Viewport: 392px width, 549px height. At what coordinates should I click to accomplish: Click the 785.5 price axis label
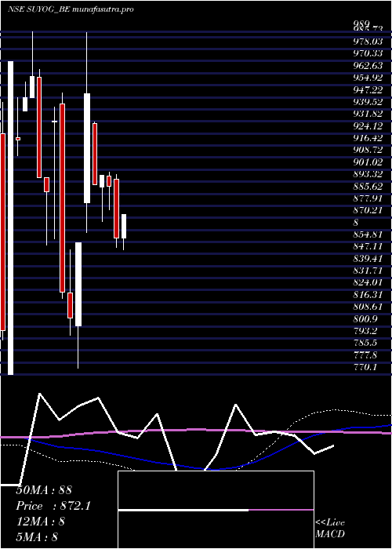(x=365, y=344)
